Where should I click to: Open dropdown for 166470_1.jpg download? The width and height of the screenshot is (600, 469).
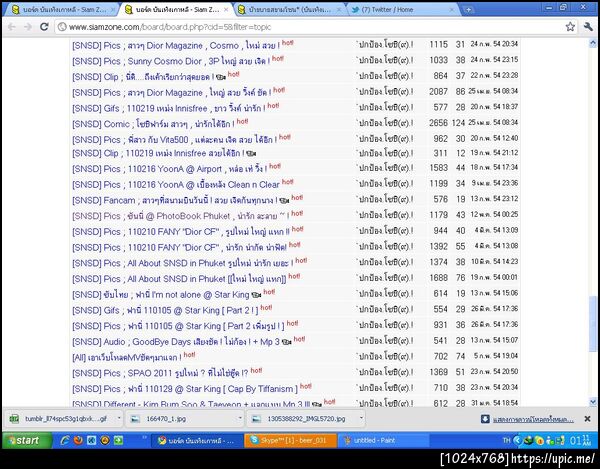240,419
